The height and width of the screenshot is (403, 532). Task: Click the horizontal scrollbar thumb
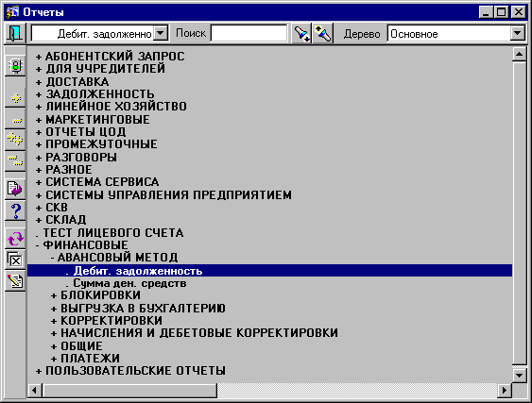(129, 391)
